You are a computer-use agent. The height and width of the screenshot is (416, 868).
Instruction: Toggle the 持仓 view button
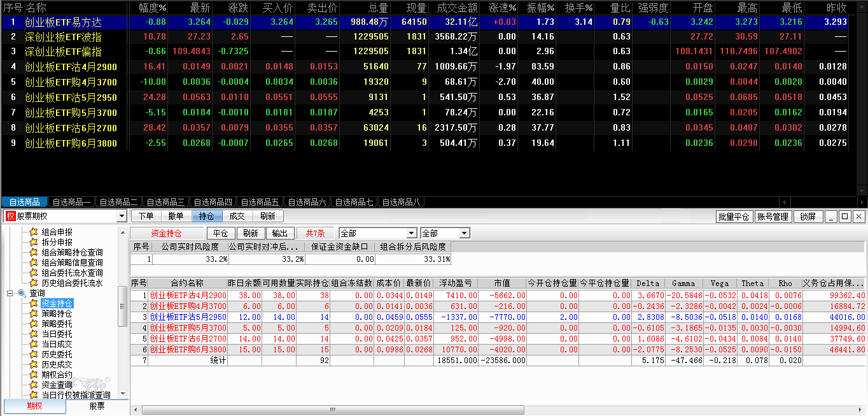click(x=207, y=217)
